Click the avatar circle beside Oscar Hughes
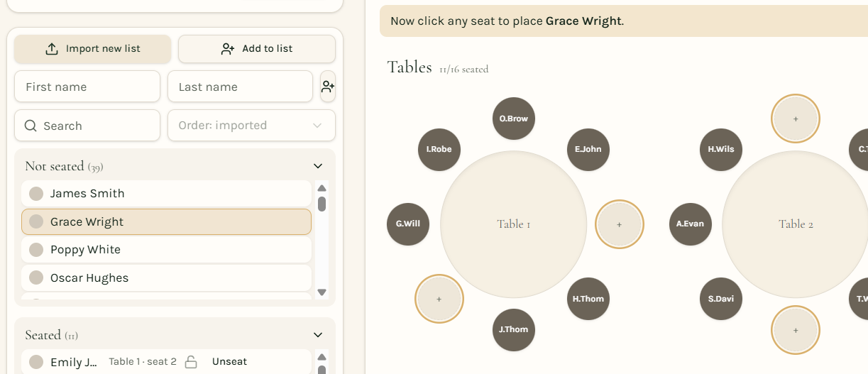The width and height of the screenshot is (868, 374). tap(36, 278)
